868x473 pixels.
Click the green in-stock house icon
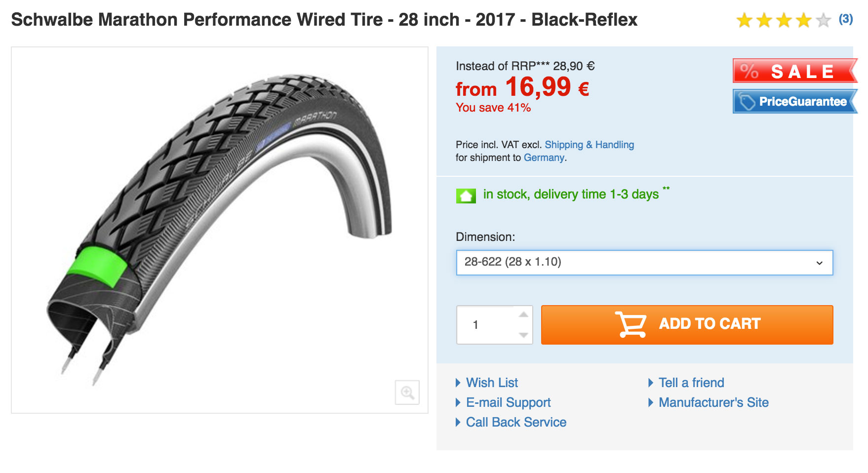pos(466,196)
